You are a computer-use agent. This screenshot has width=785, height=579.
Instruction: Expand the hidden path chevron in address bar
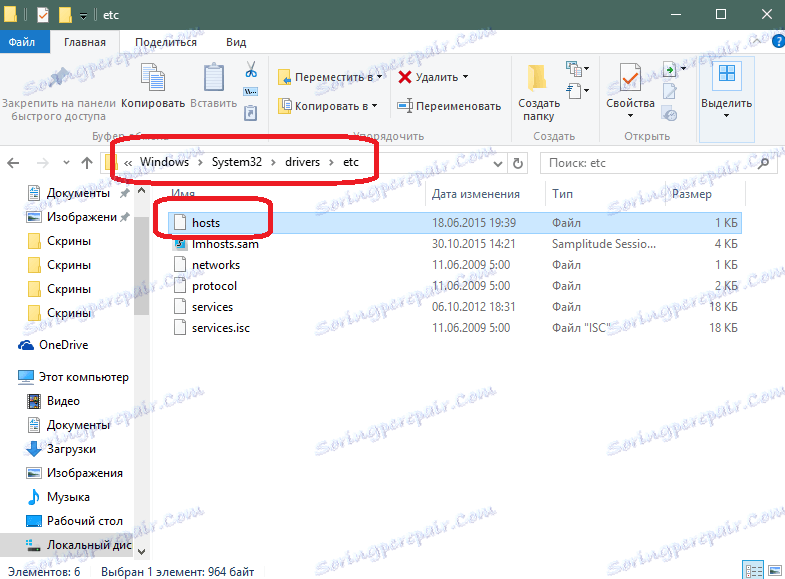coord(128,163)
